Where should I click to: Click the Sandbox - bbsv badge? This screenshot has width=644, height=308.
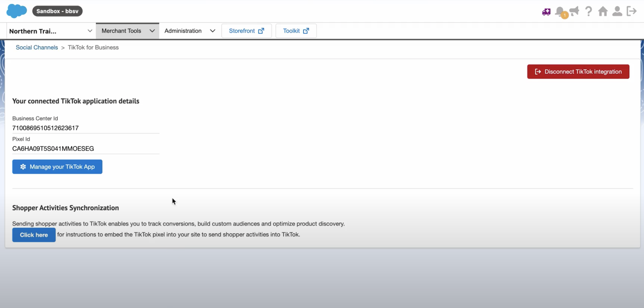coord(57,11)
